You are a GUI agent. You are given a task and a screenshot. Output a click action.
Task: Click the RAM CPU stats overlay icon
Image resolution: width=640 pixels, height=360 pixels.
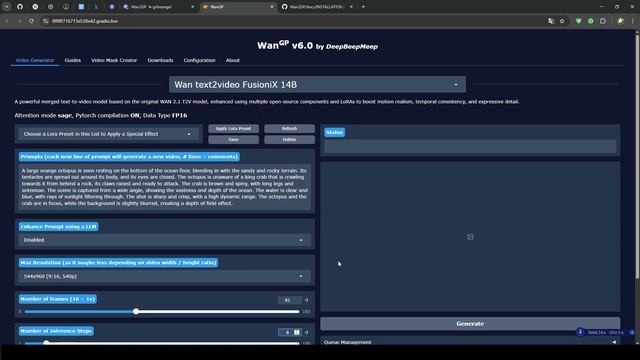[x=580, y=332]
